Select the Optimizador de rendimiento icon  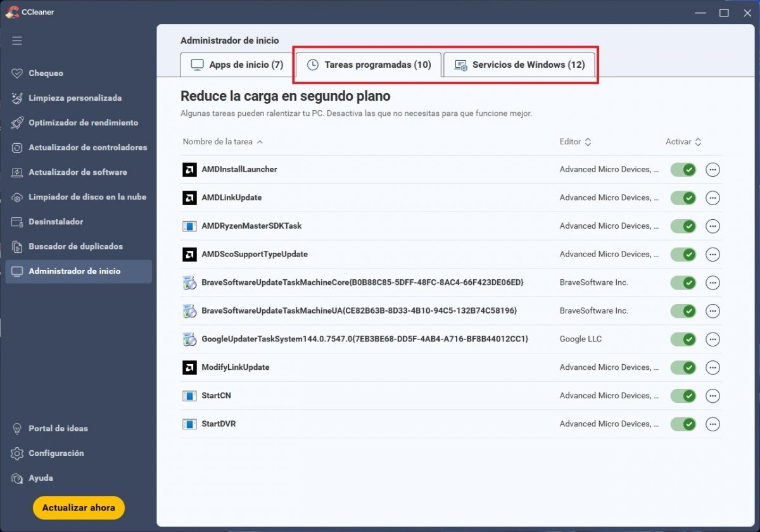click(17, 123)
